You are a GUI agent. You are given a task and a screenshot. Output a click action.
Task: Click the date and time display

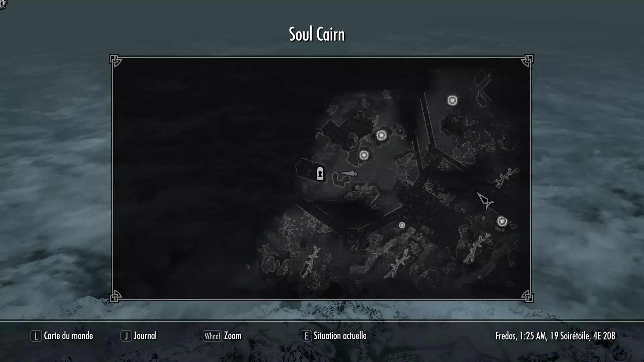coord(555,336)
